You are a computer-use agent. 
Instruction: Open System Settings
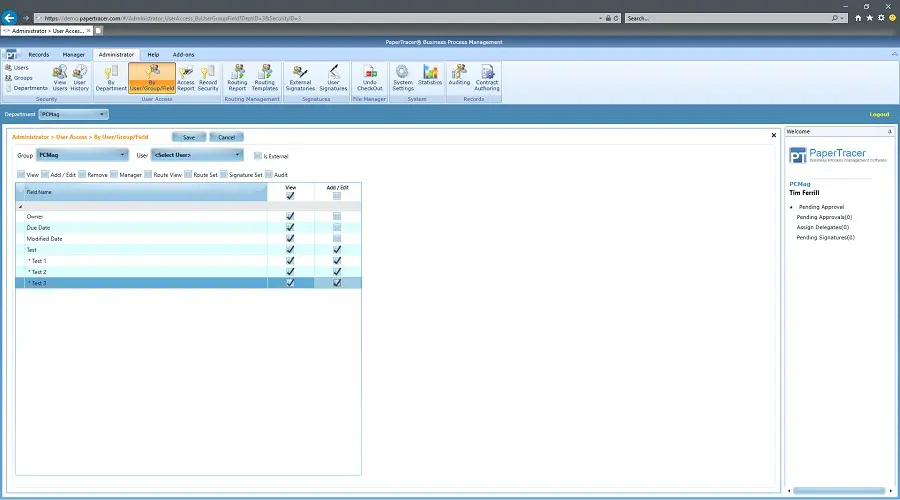(403, 77)
